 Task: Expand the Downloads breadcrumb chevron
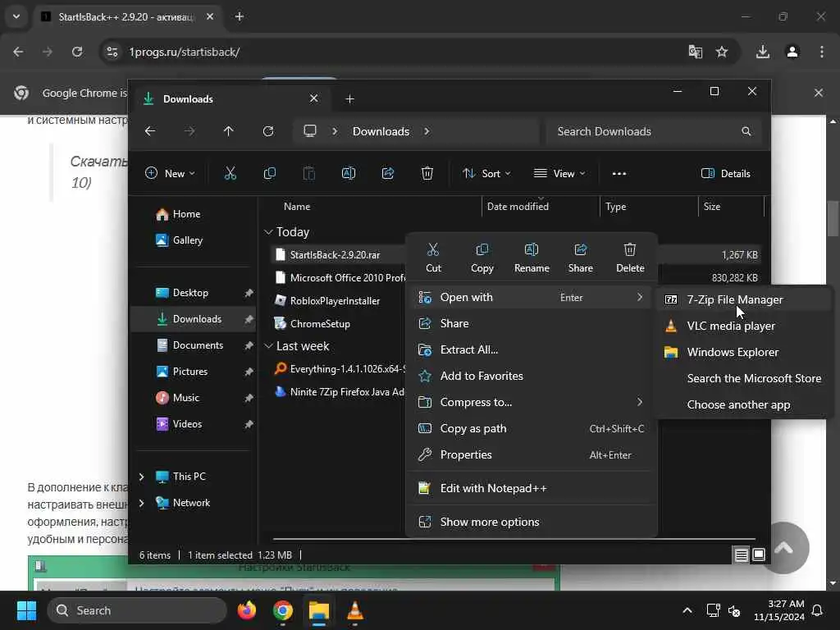coord(427,131)
